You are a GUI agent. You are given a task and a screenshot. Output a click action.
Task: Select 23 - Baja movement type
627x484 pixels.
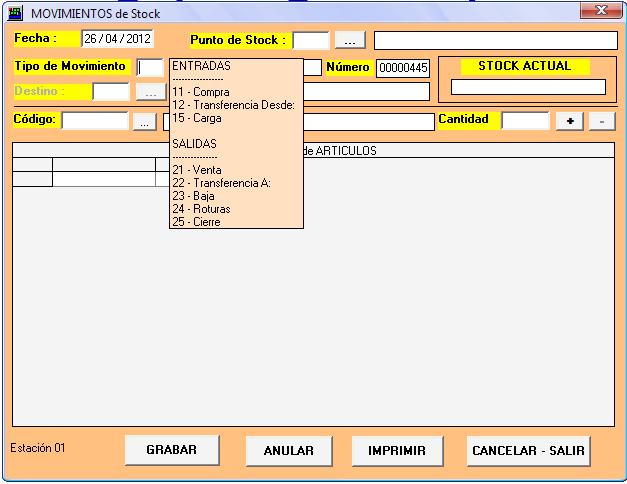(194, 196)
